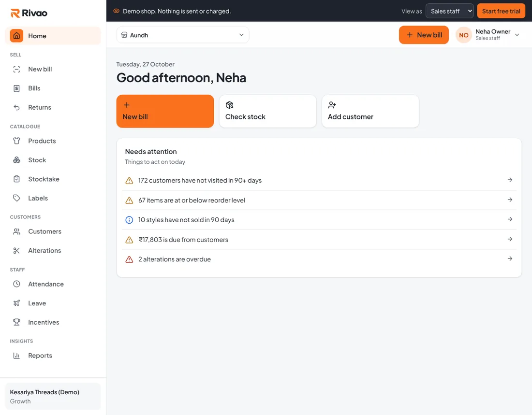Click the Incentives trophy icon

16,322
